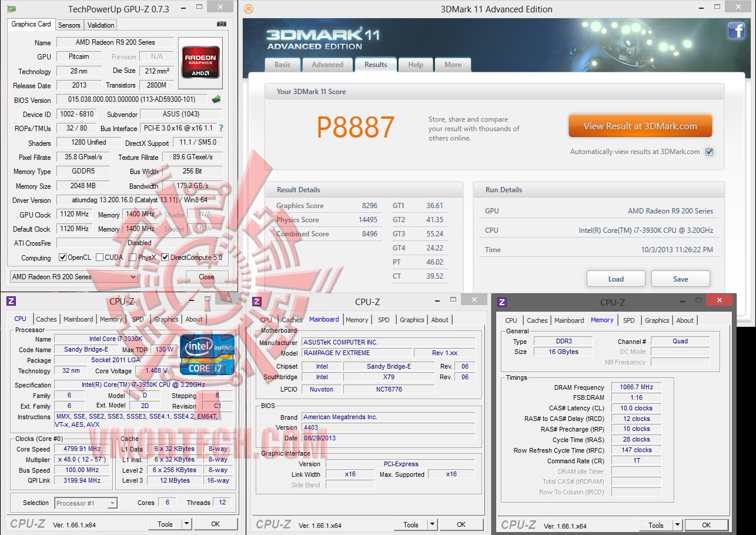Click the Intel Core i7 logo in CPU-Z
Viewport: 756px width, 535px height.
(x=207, y=355)
